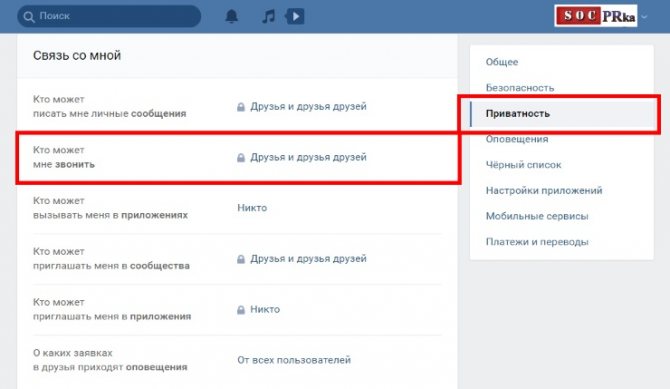Select 'От всех пользователей' friend request setting
The image size is (670, 389).
point(294,360)
